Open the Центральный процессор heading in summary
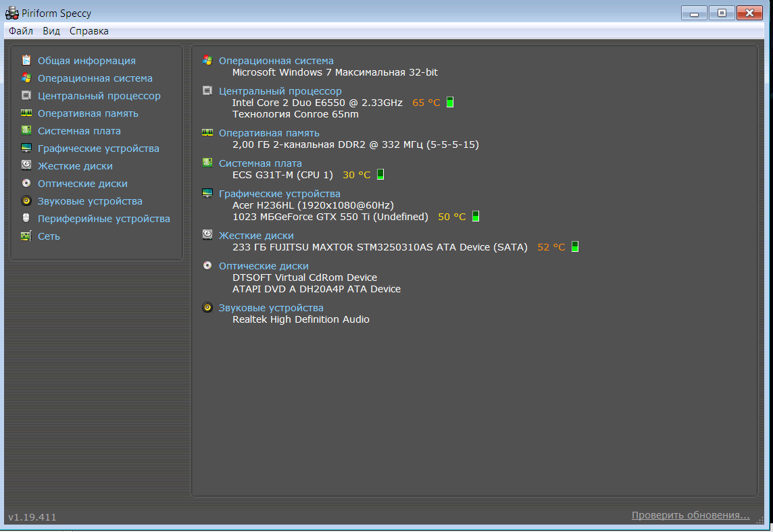Viewport: 773px width, 532px height. 280,91
